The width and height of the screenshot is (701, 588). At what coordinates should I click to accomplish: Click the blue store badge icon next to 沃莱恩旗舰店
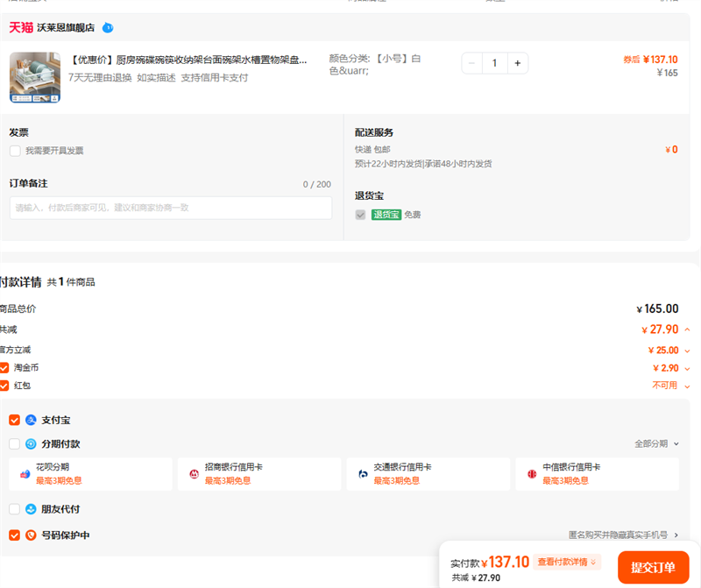click(x=108, y=28)
